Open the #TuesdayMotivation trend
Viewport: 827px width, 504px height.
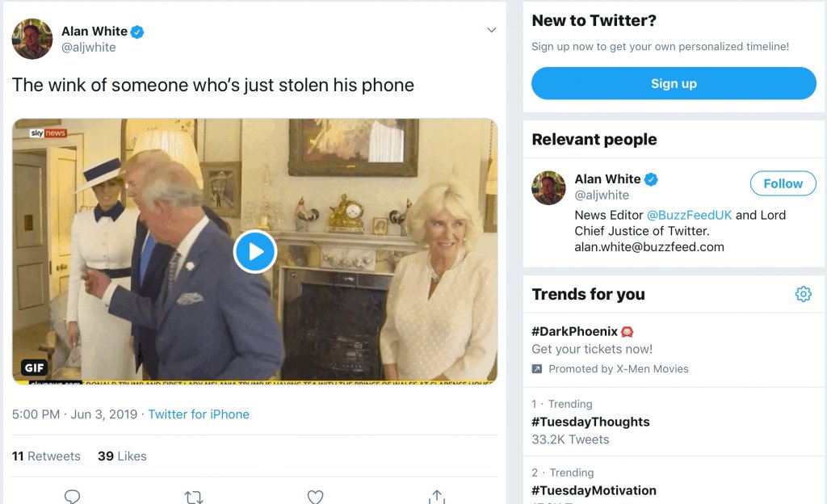[x=594, y=490]
